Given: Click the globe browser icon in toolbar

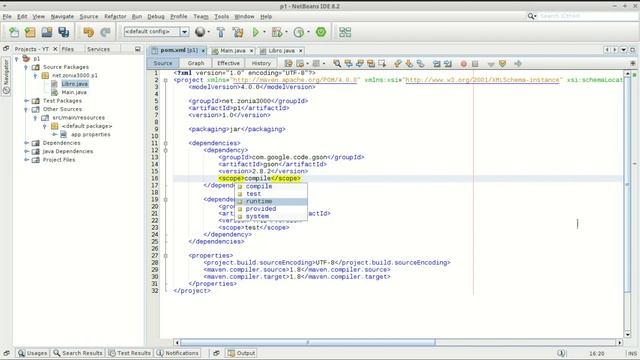Looking at the screenshot, I should 200,32.
